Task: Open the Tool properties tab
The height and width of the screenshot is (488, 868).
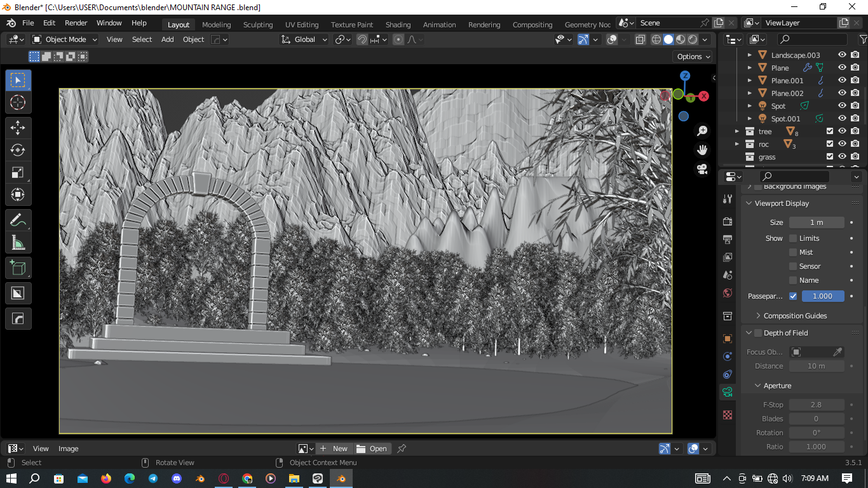Action: pyautogui.click(x=728, y=199)
